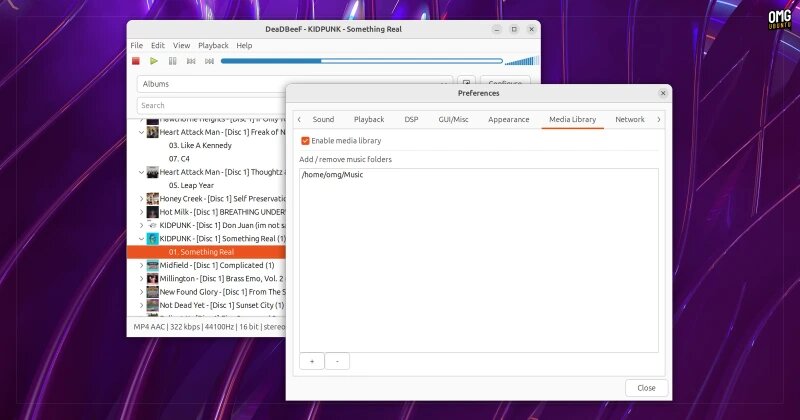Select track 07. C4
800x420 pixels.
click(x=179, y=159)
